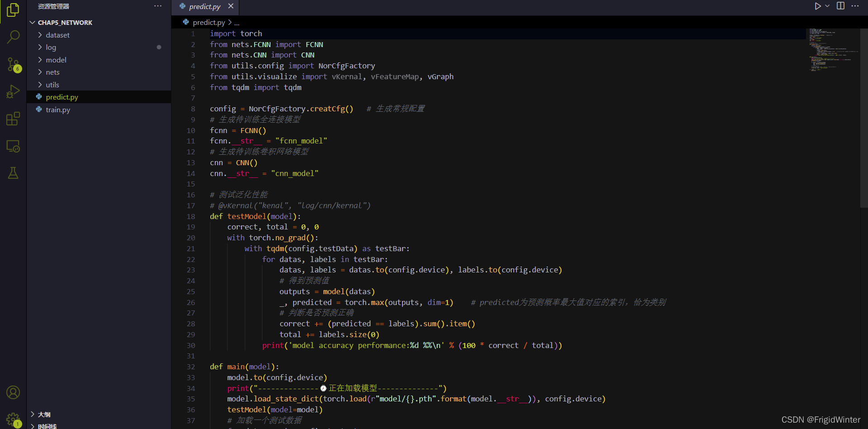Click the "cnn_model" string on line 14
Viewport: 868px width, 429px height.
coord(294,173)
